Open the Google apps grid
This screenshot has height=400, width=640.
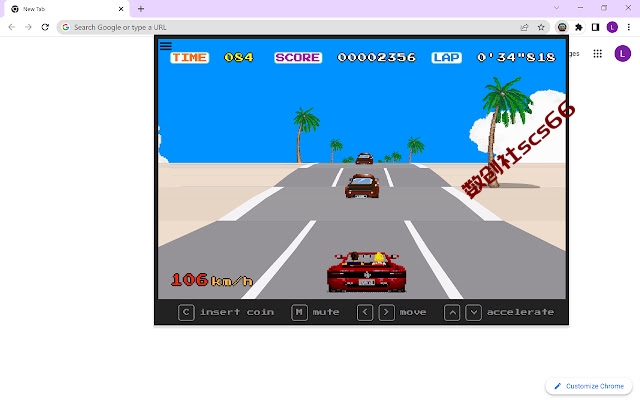coord(598,53)
